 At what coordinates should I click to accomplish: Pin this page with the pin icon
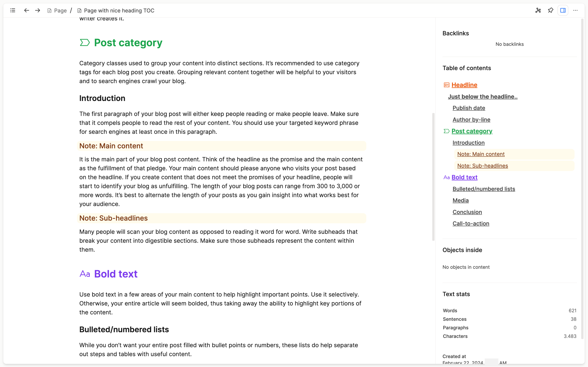550,10
